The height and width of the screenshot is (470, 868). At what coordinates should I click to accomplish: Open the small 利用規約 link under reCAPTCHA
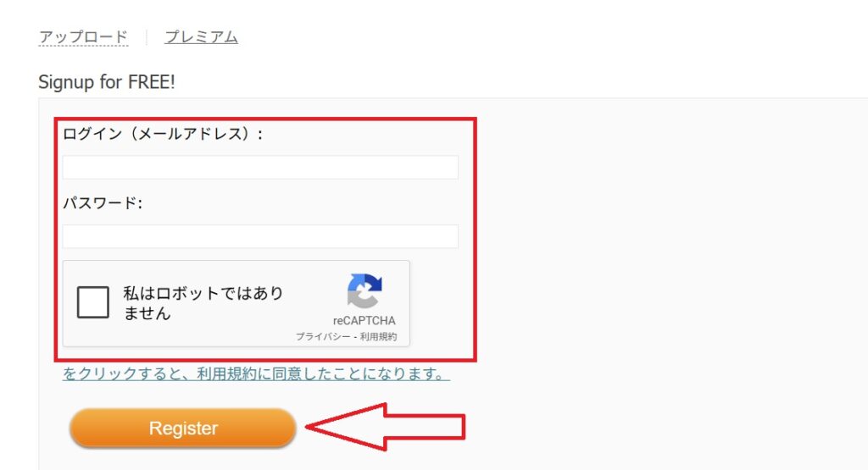pyautogui.click(x=378, y=336)
